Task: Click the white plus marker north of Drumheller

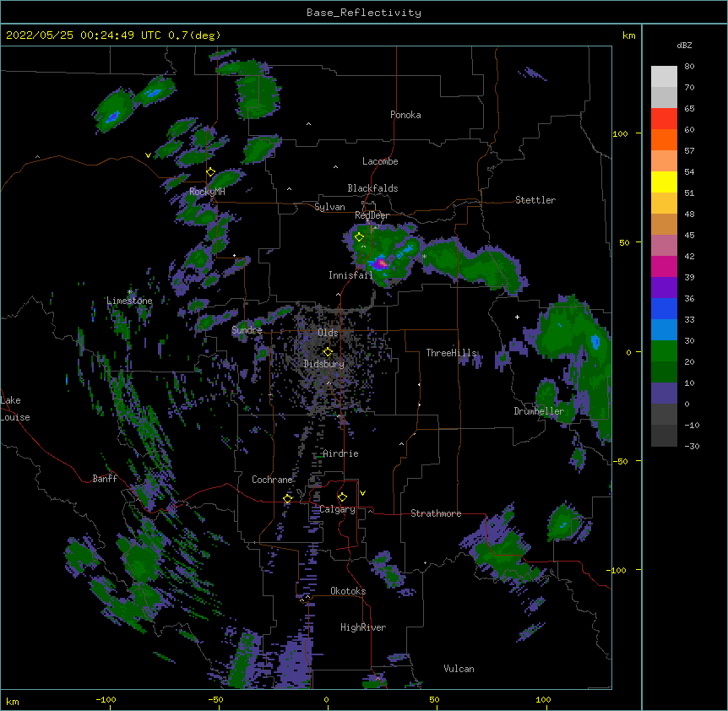Action: point(517,317)
